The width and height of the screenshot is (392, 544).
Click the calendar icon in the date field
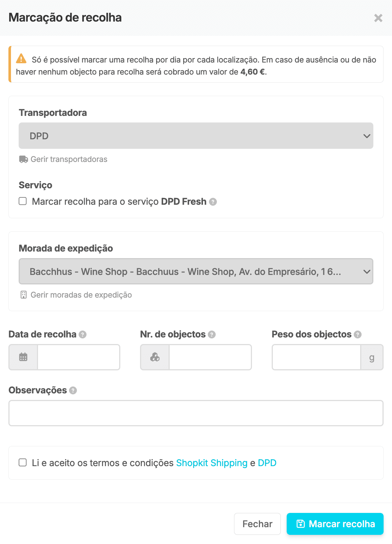coord(23,357)
